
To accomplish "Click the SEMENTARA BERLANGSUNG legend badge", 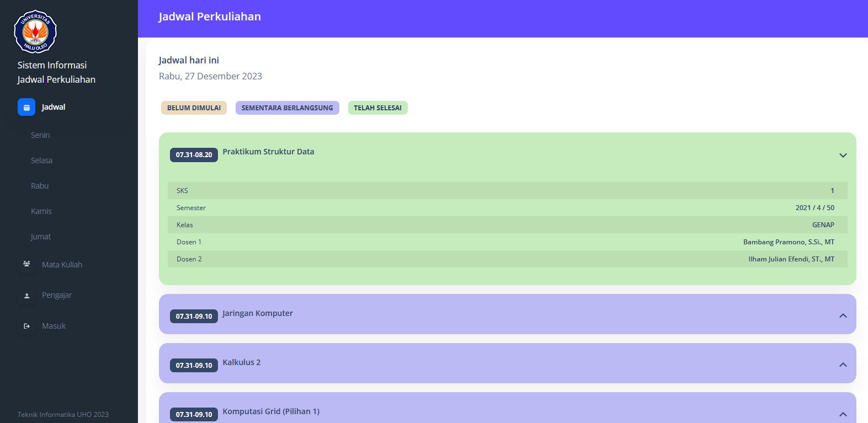I will pos(287,108).
